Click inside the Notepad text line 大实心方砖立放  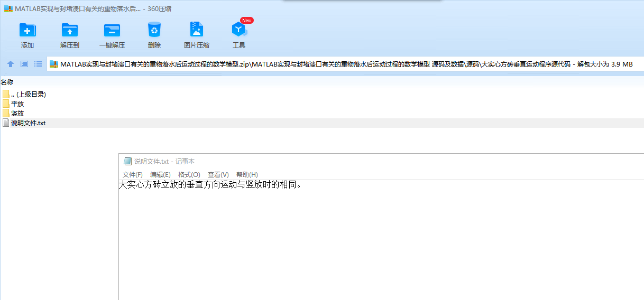(x=210, y=185)
